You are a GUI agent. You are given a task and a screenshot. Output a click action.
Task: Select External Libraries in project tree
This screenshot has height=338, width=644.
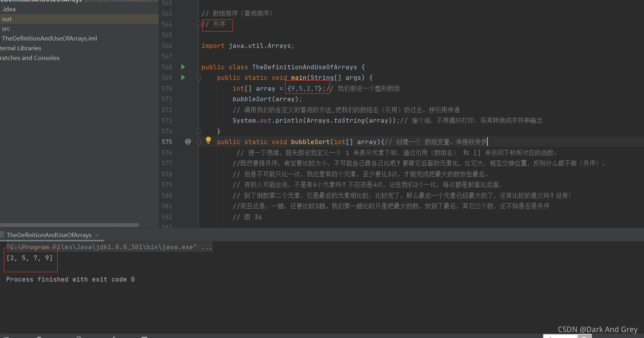[21, 48]
